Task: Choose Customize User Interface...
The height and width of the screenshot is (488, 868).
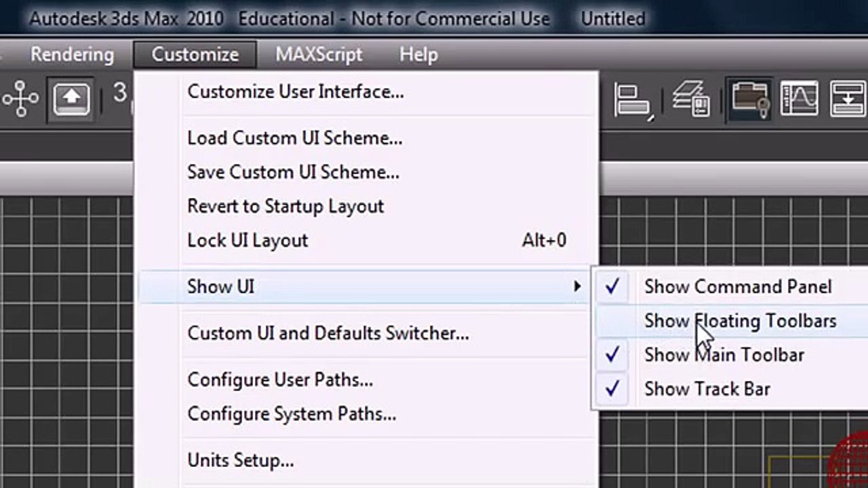Action: [x=368, y=91]
